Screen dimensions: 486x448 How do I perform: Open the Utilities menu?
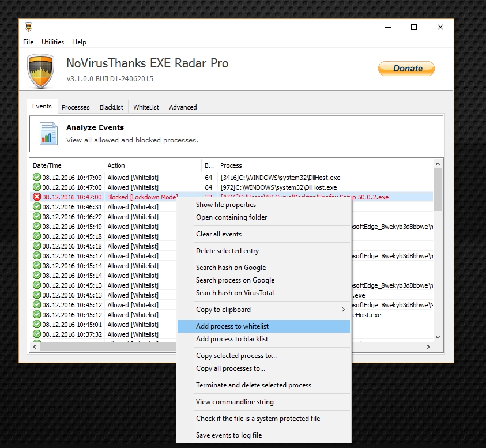[x=52, y=42]
